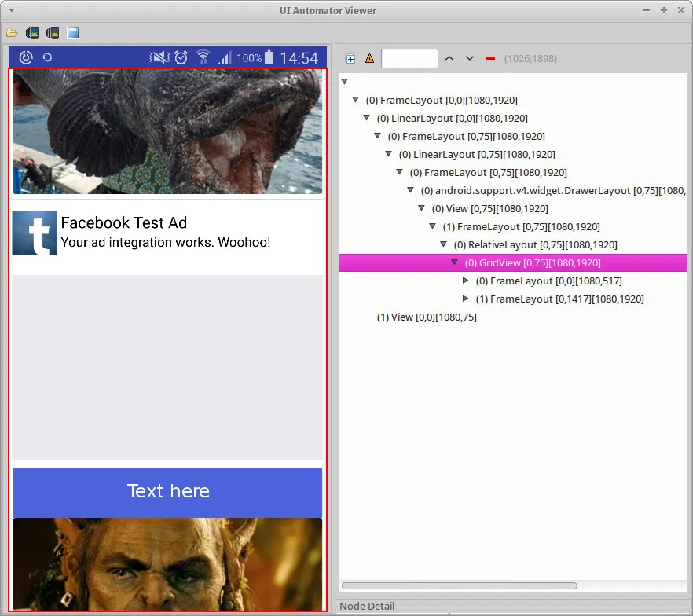693x616 pixels.
Task: Collapse the DrawerLayout tree node
Action: (411, 190)
